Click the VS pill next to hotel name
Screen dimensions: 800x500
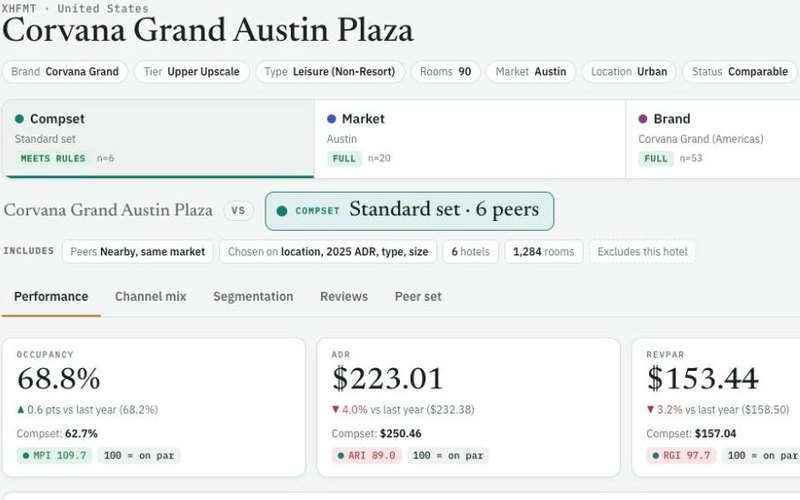pos(238,210)
